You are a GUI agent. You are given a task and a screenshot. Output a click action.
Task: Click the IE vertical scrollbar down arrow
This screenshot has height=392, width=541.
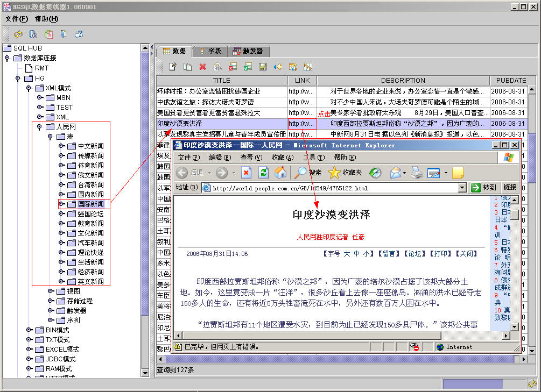coord(515,326)
